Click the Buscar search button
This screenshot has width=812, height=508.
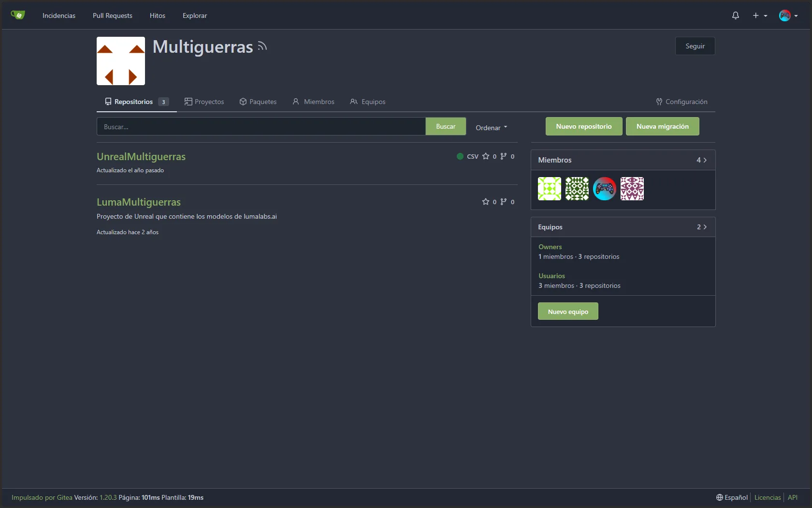[446, 126]
